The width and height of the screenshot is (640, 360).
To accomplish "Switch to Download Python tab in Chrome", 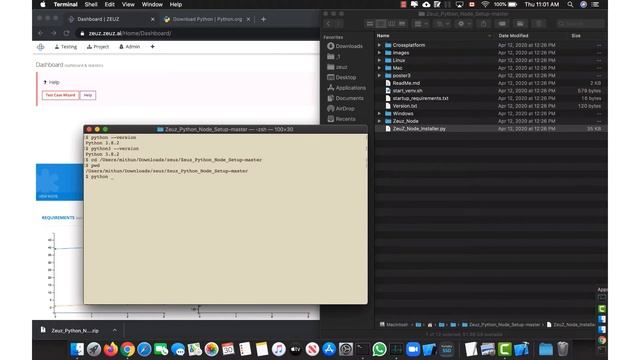I will (x=207, y=19).
